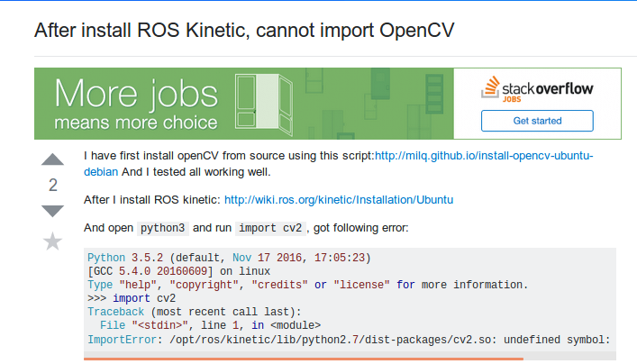This screenshot has height=364, width=637.
Task: Click the '>>> import cv2' line in the code
Action: tap(132, 298)
